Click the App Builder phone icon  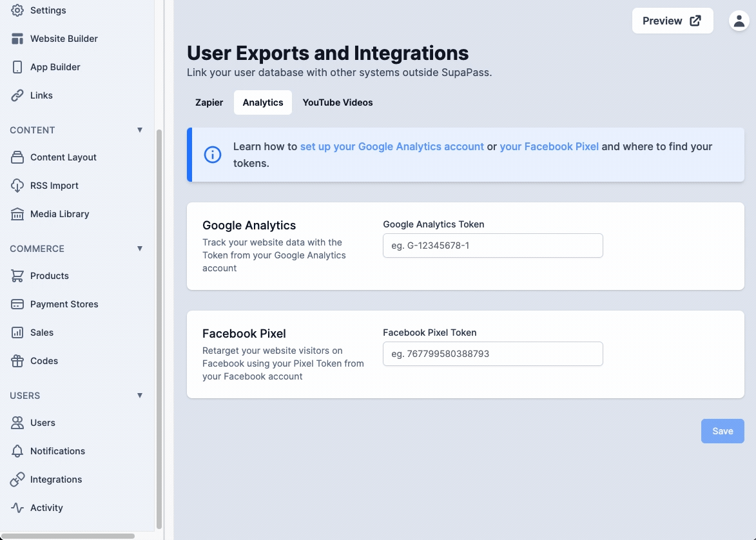pos(17,67)
